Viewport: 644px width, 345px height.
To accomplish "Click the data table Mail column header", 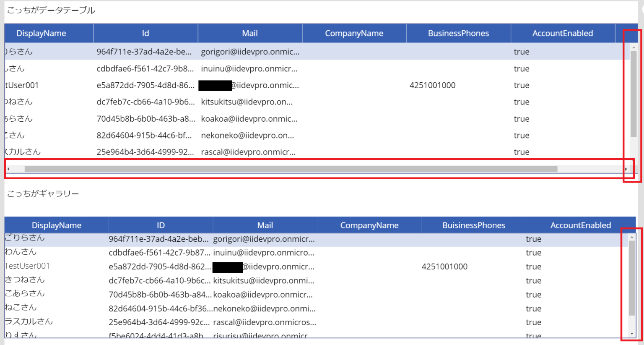I will (x=250, y=33).
